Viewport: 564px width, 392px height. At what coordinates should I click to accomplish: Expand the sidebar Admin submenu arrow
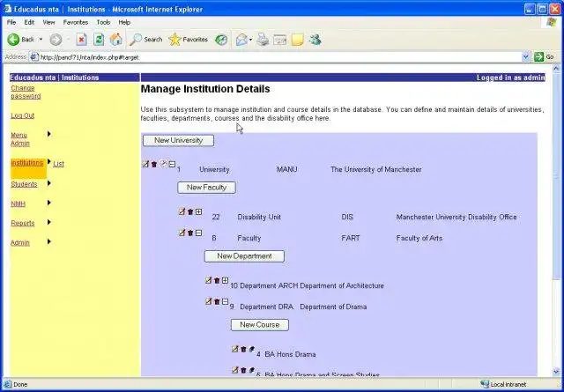tap(49, 241)
